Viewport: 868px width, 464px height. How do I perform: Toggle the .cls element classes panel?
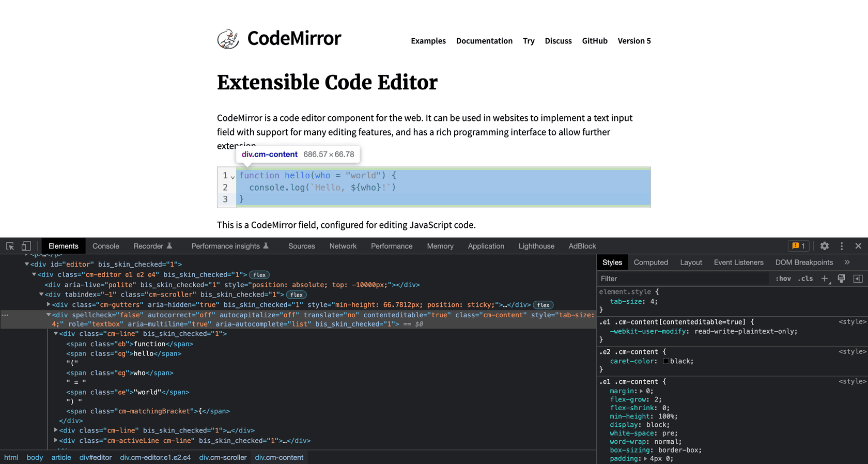(x=805, y=279)
